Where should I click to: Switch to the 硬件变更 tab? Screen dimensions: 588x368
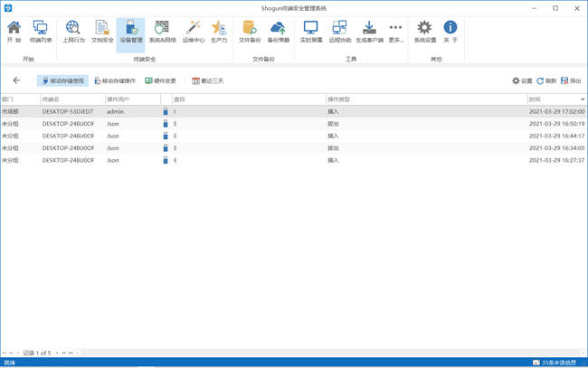161,81
